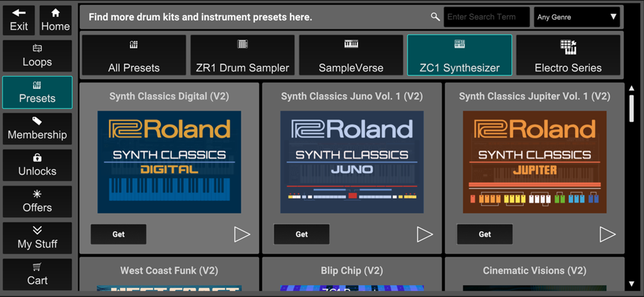The height and width of the screenshot is (297, 644).
Task: Open Roland Synth Classics Digital artwork
Action: (169, 162)
